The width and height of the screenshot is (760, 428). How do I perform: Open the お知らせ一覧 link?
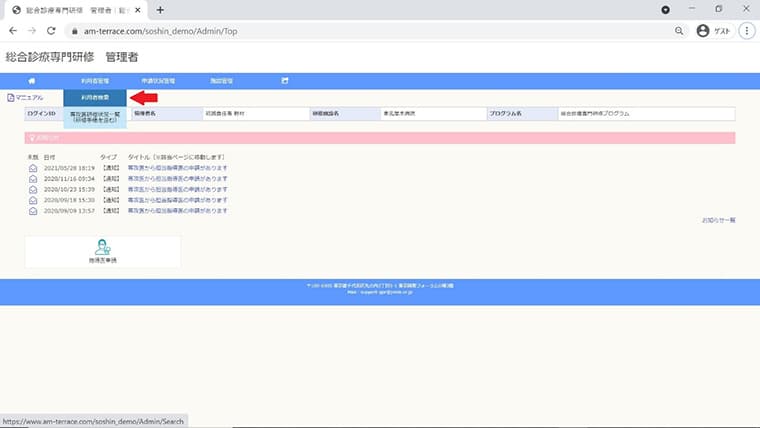[719, 220]
